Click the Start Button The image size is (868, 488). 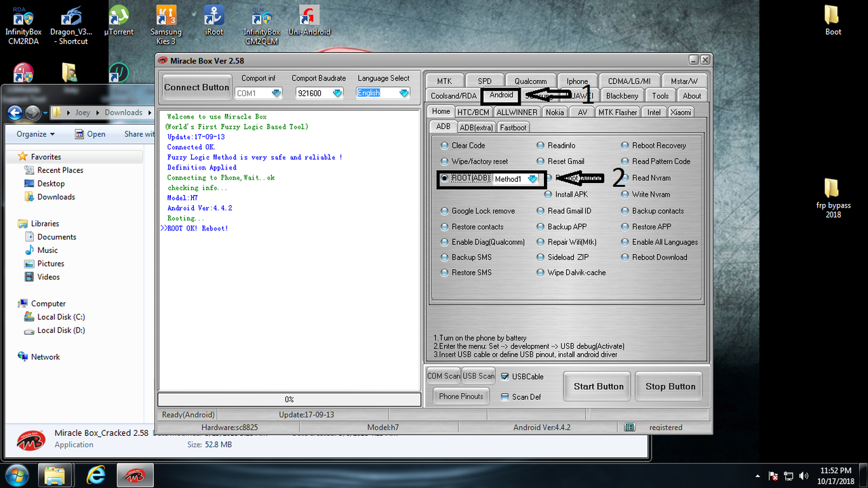point(598,386)
